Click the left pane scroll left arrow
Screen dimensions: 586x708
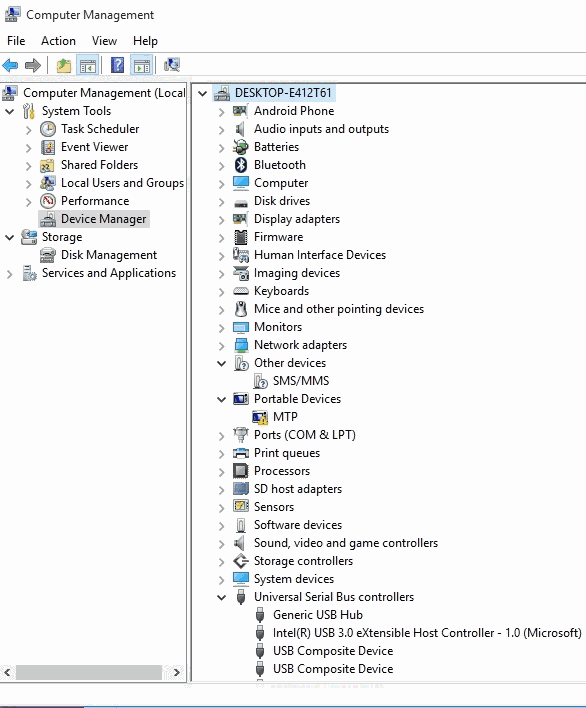[7, 672]
